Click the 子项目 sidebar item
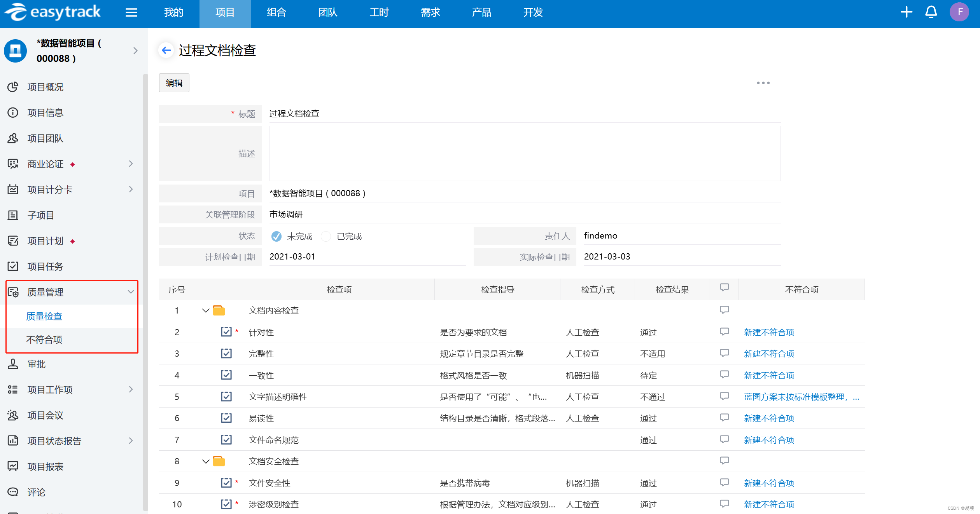The image size is (980, 514). (41, 215)
